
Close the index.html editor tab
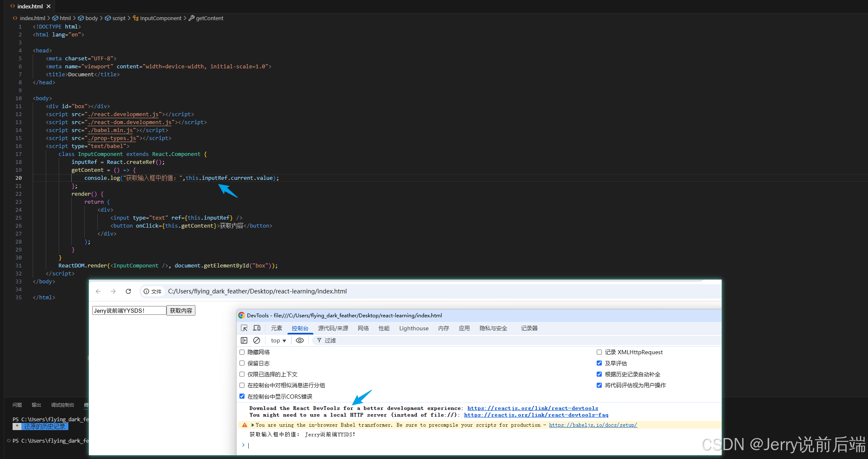pyautogui.click(x=49, y=6)
